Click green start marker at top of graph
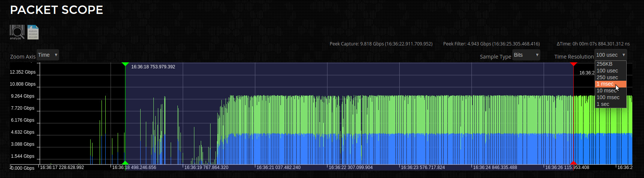The height and width of the screenshot is (178, 644). coord(125,64)
